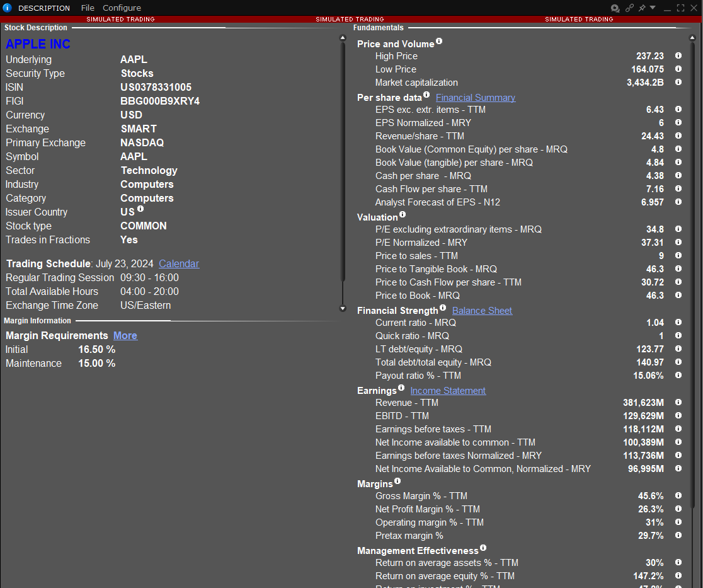Click the pushpin icon in title bar
Screen dimensions: 703x588
(x=642, y=8)
